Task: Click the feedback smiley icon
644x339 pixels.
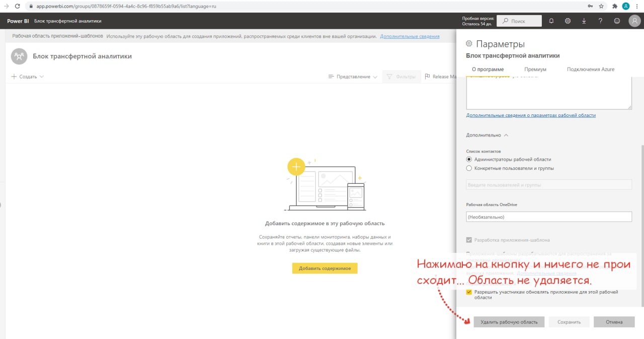Action: [617, 21]
